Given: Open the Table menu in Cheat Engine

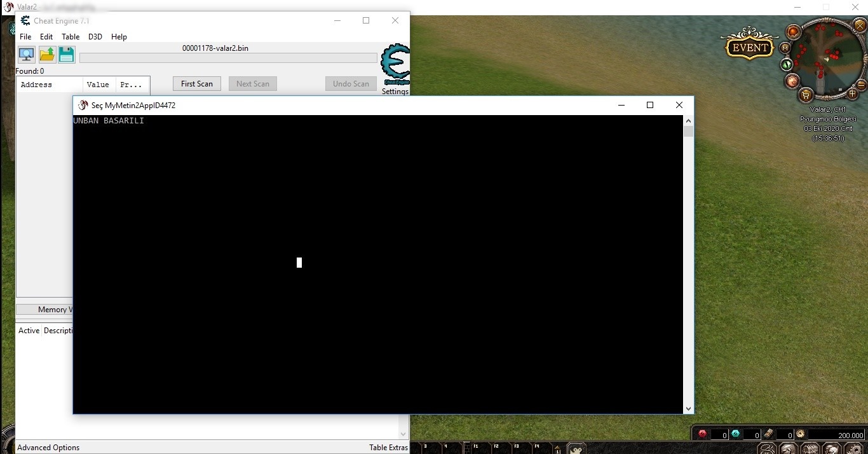Looking at the screenshot, I should (71, 37).
